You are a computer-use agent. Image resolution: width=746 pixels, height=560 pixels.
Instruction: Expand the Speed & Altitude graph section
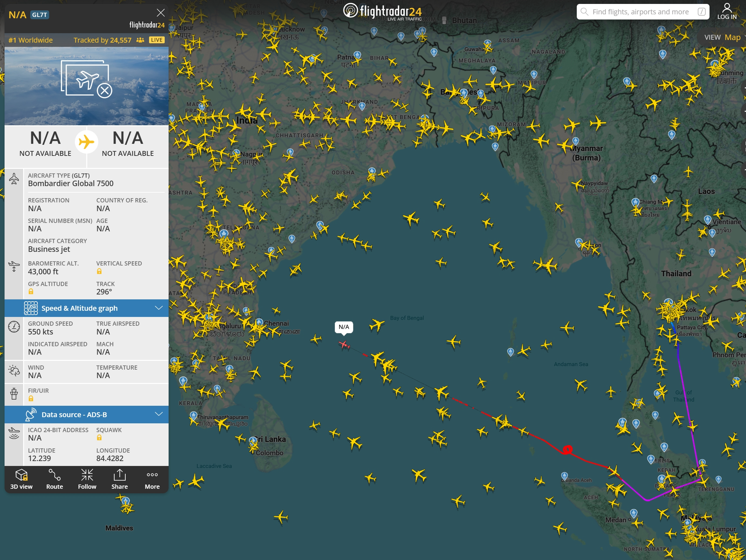87,308
